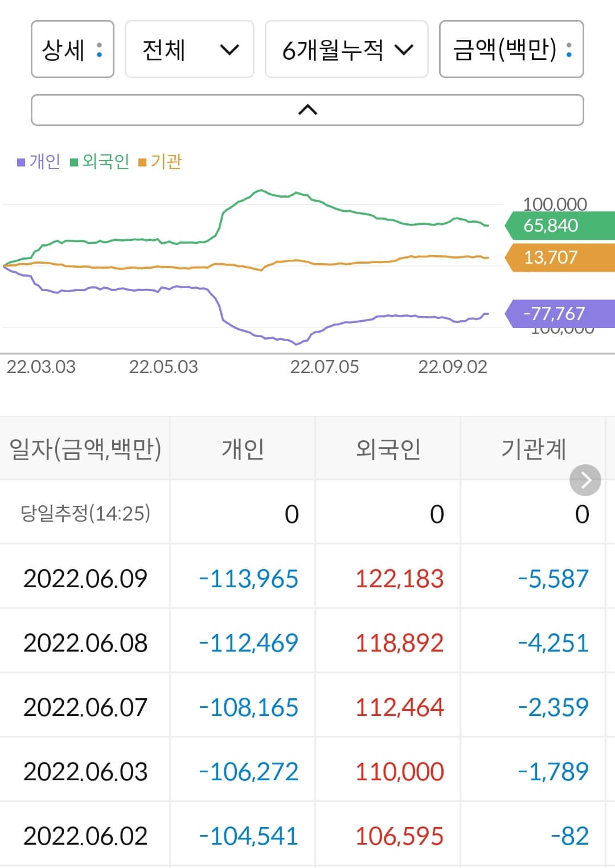Image resolution: width=615 pixels, height=868 pixels.
Task: Click the purple square icon beside 개인
Action: (x=20, y=161)
